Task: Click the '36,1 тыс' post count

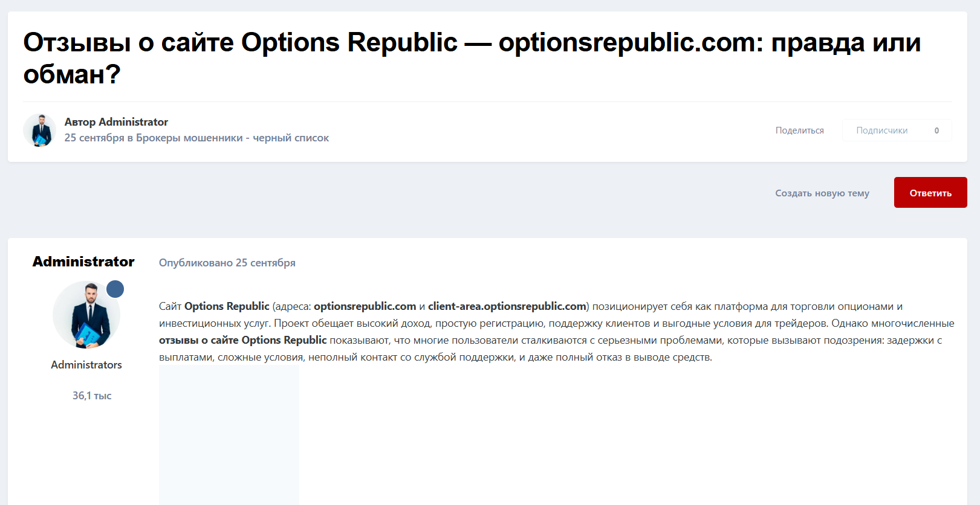Action: click(x=91, y=395)
